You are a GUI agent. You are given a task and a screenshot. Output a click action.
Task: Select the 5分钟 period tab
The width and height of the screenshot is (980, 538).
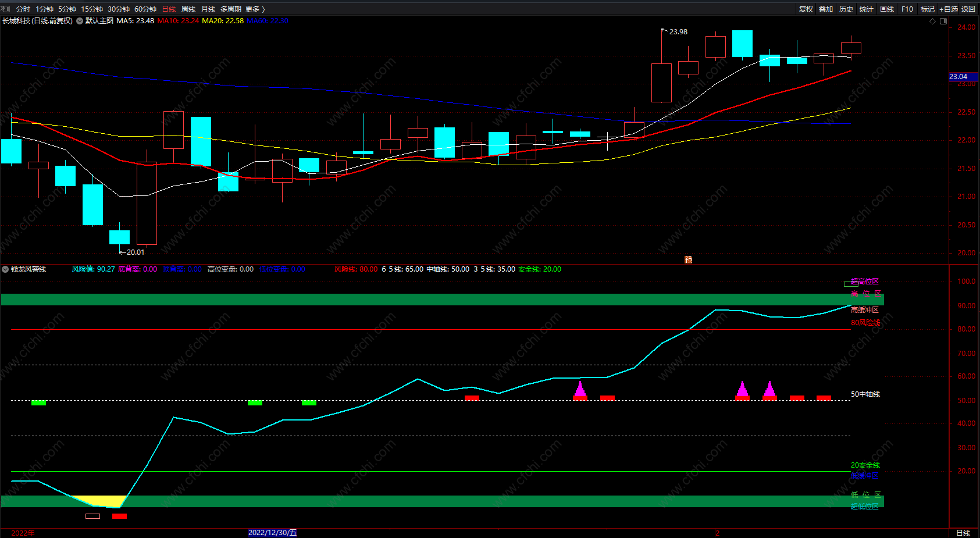click(x=67, y=9)
